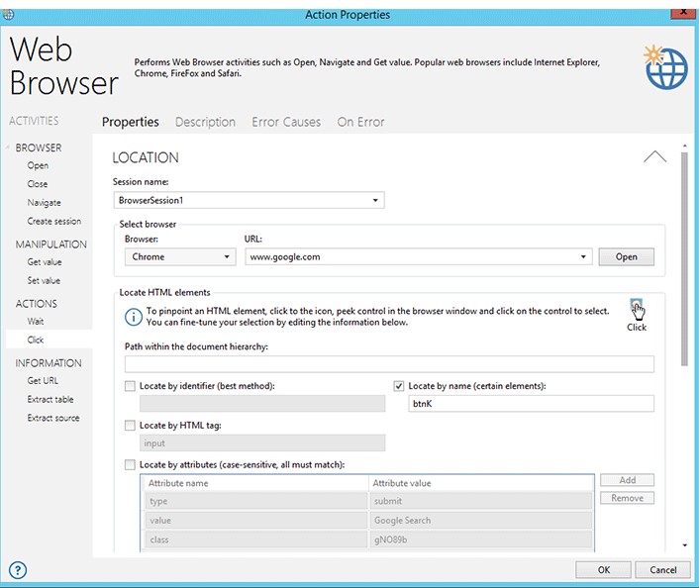The height and width of the screenshot is (588, 700).
Task: Confirm with the OK button
Action: [604, 570]
